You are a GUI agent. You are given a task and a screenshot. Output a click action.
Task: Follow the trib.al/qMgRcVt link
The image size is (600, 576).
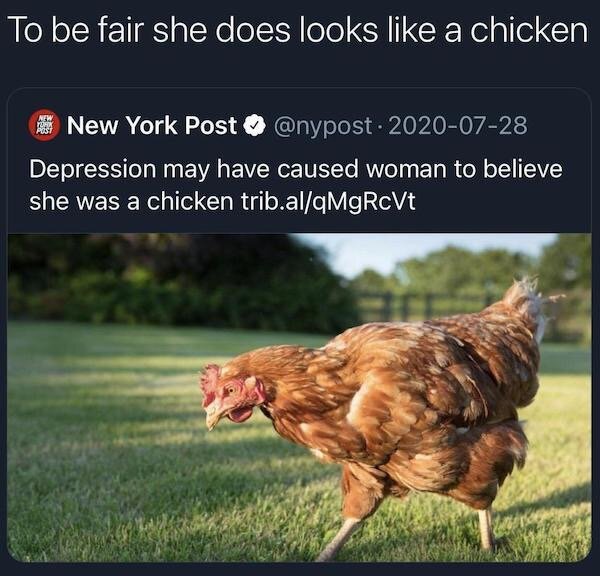(328, 201)
